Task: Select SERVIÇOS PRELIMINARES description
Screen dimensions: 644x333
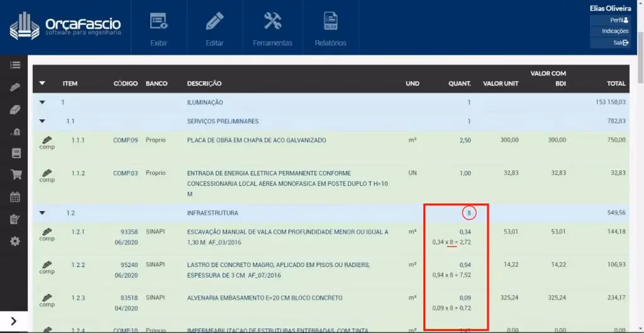Action: (223, 121)
